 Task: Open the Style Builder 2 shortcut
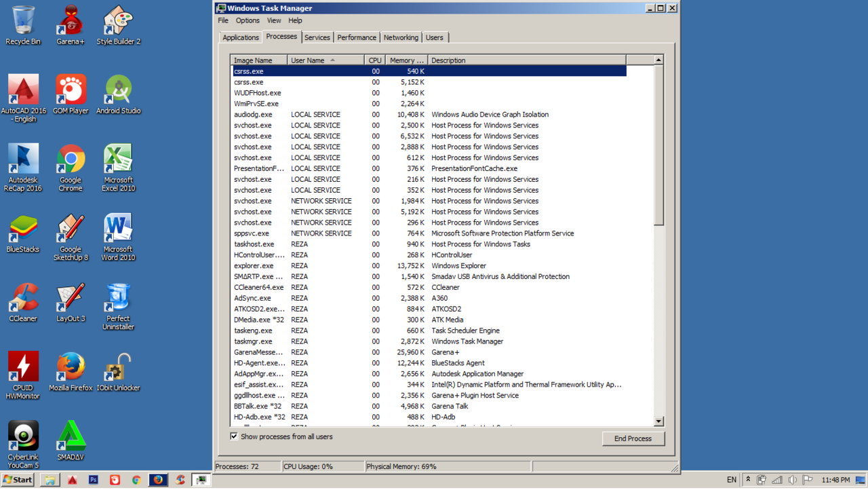click(118, 25)
